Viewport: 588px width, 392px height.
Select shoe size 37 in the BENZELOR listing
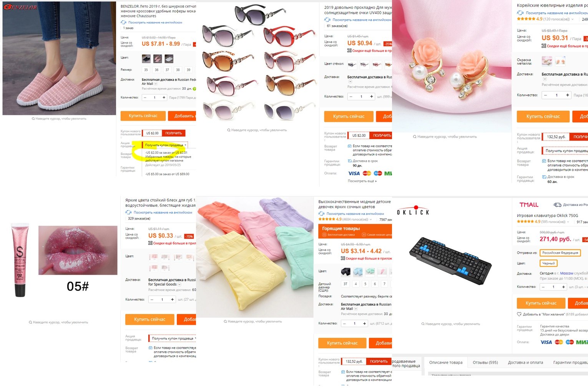pyautogui.click(x=167, y=70)
